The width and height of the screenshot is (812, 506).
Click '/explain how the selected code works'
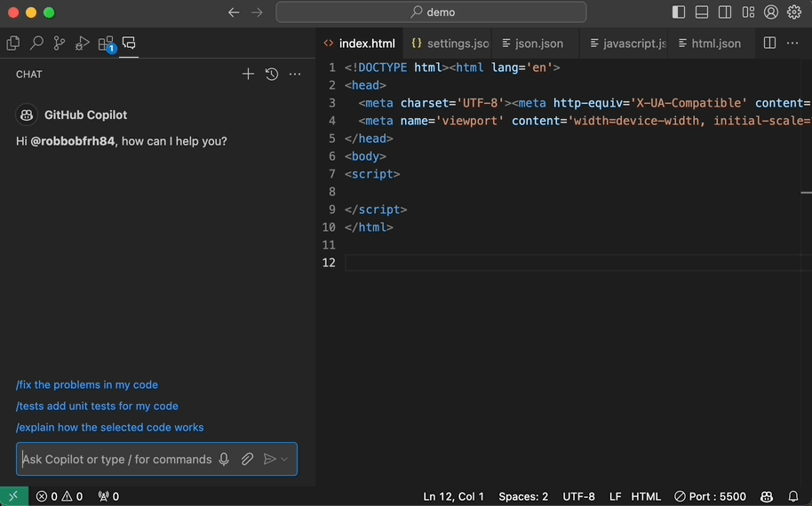pos(110,428)
